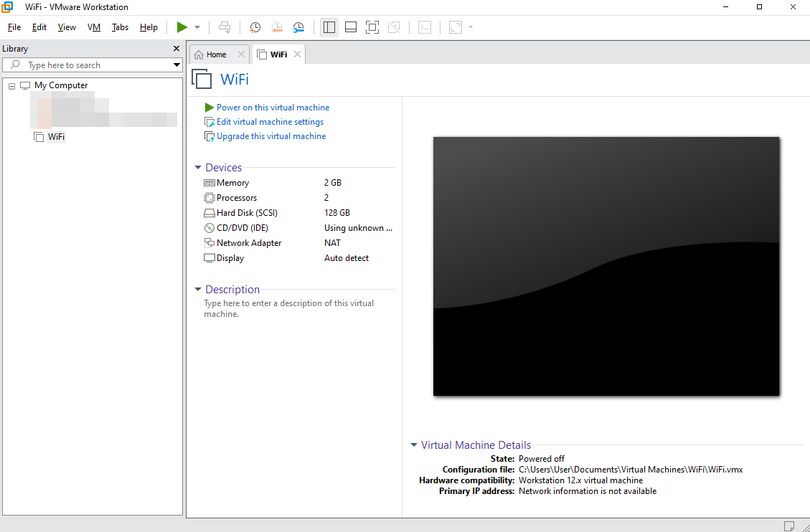Toggle the library sidebar view icon
Image resolution: width=810 pixels, height=532 pixels.
329,27
